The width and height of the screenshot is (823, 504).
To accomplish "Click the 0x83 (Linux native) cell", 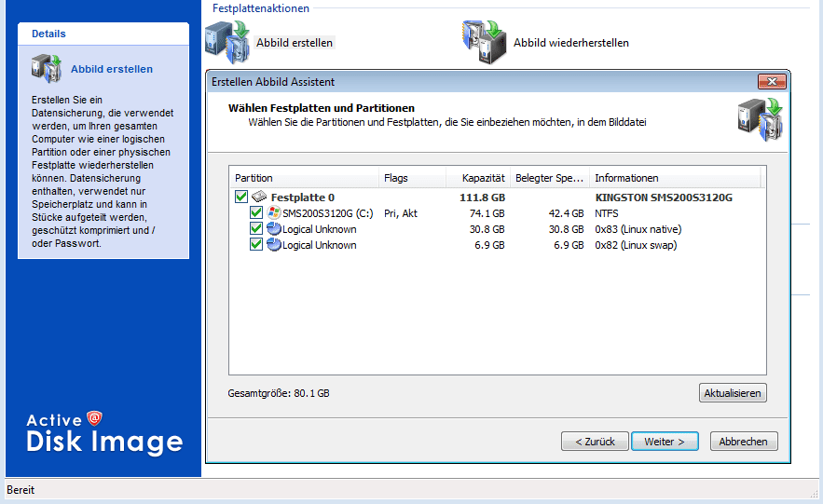I will 638,229.
